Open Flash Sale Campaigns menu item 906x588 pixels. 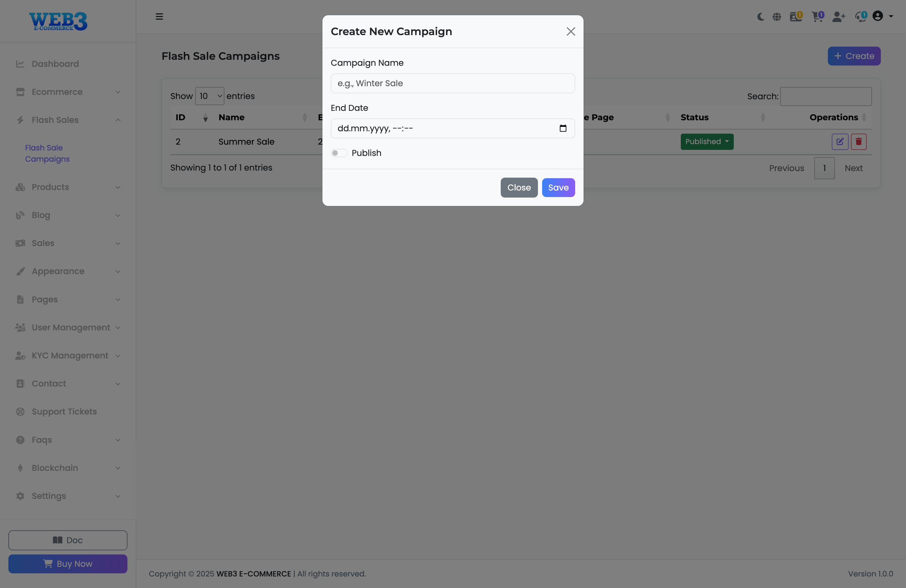point(47,153)
